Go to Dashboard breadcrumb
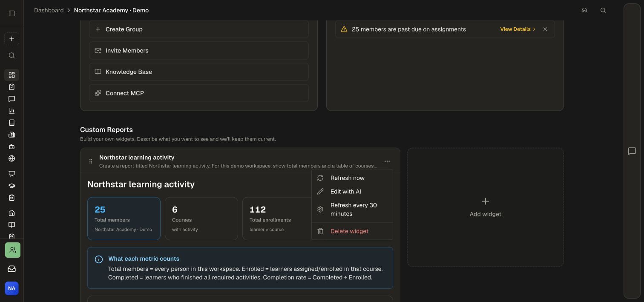The image size is (644, 302). (49, 10)
